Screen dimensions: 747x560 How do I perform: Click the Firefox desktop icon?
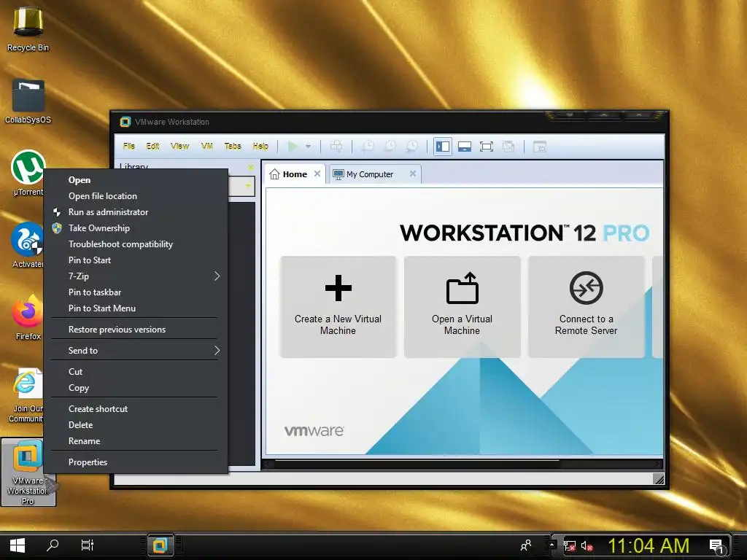click(28, 317)
